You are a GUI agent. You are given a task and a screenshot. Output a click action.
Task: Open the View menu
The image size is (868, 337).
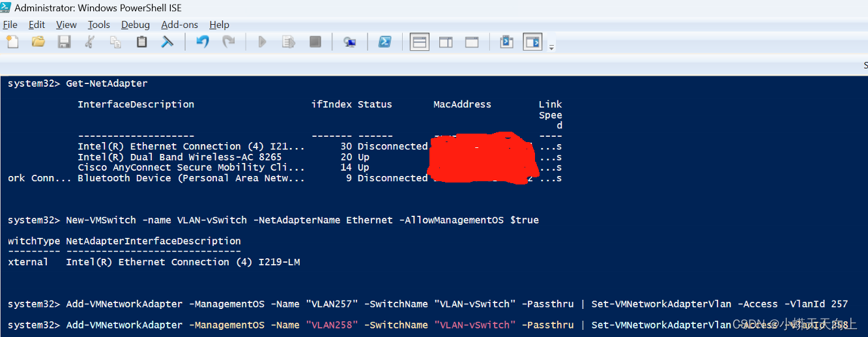(66, 25)
